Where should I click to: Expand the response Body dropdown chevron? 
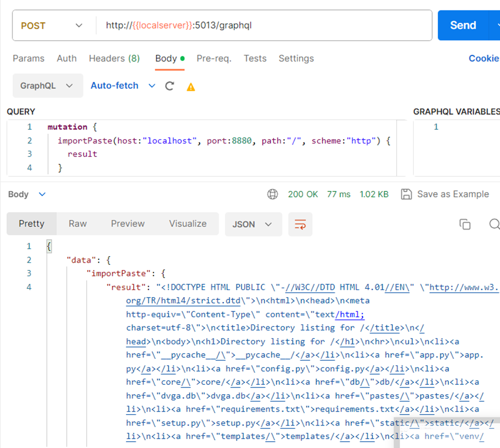(42, 194)
